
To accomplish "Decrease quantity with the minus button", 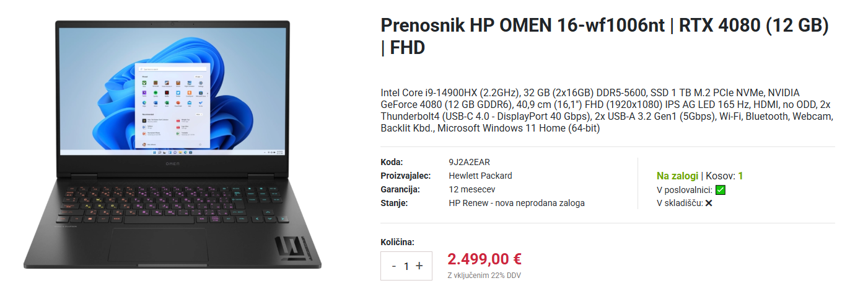I will (394, 266).
